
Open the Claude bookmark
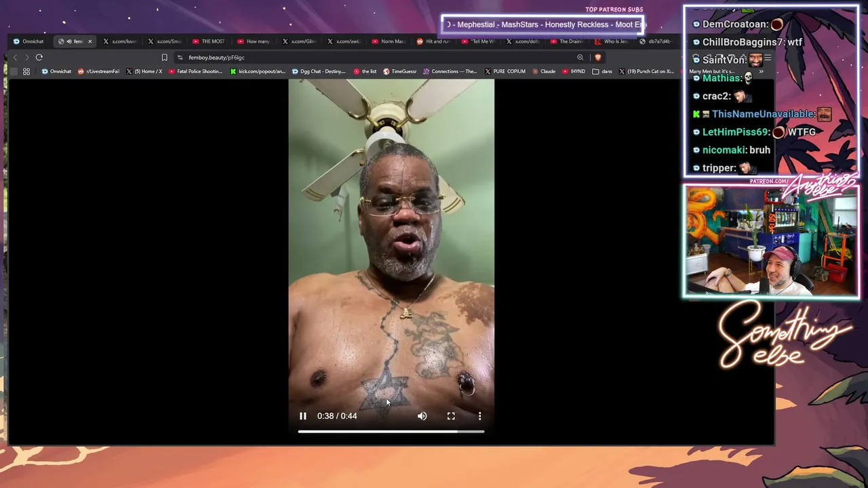coord(544,71)
